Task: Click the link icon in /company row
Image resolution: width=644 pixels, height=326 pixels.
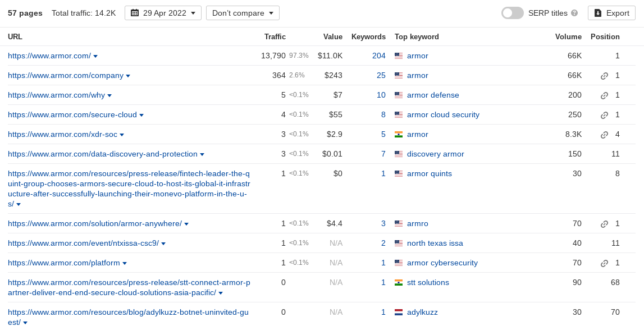Action: (604, 76)
